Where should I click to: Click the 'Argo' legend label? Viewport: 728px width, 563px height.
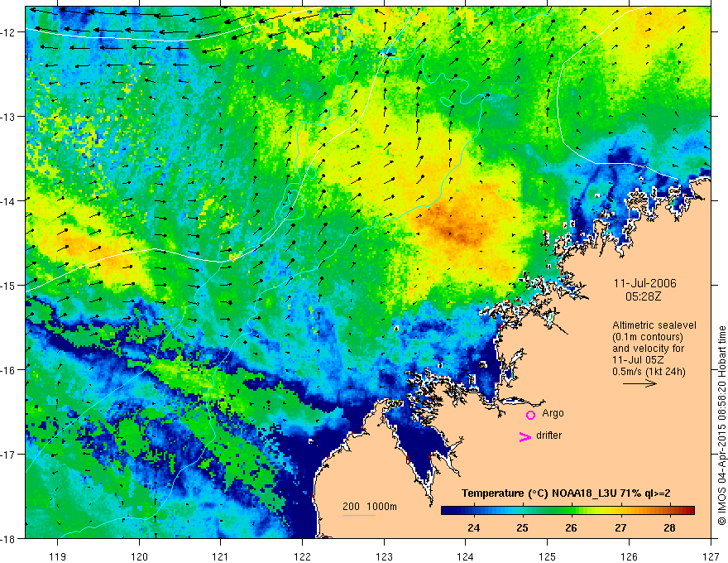[553, 413]
